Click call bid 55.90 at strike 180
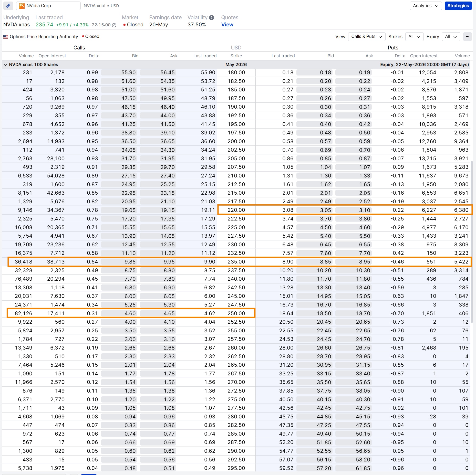The height and width of the screenshot is (475, 476). [119, 72]
